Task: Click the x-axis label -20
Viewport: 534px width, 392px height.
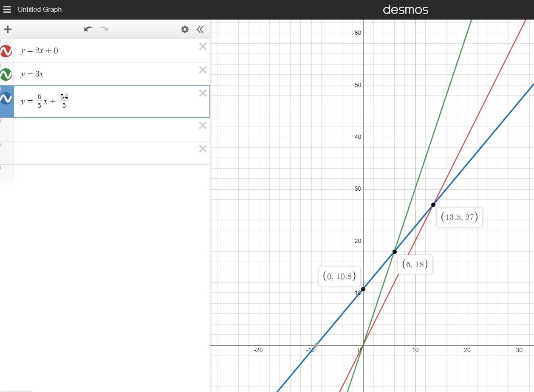Action: [x=258, y=350]
